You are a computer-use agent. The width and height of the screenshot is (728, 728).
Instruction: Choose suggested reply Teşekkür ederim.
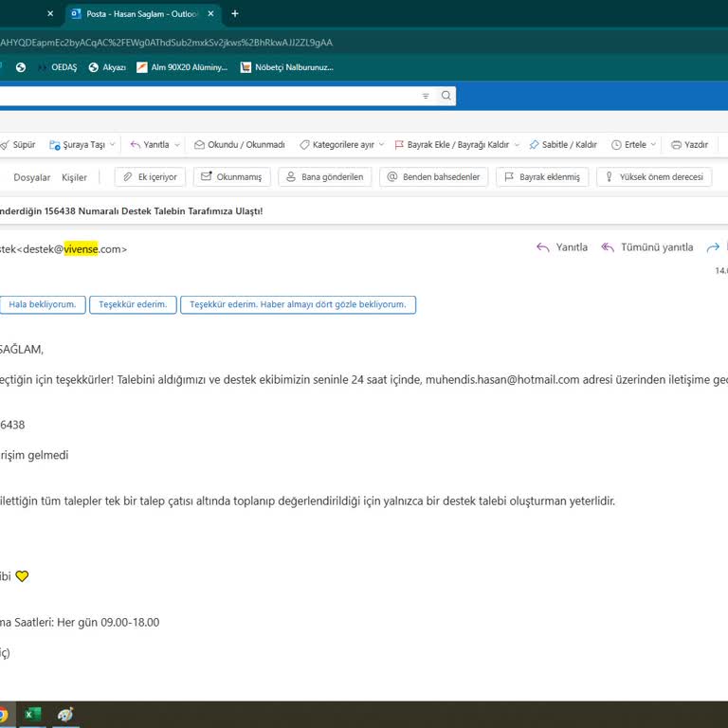pyautogui.click(x=133, y=304)
